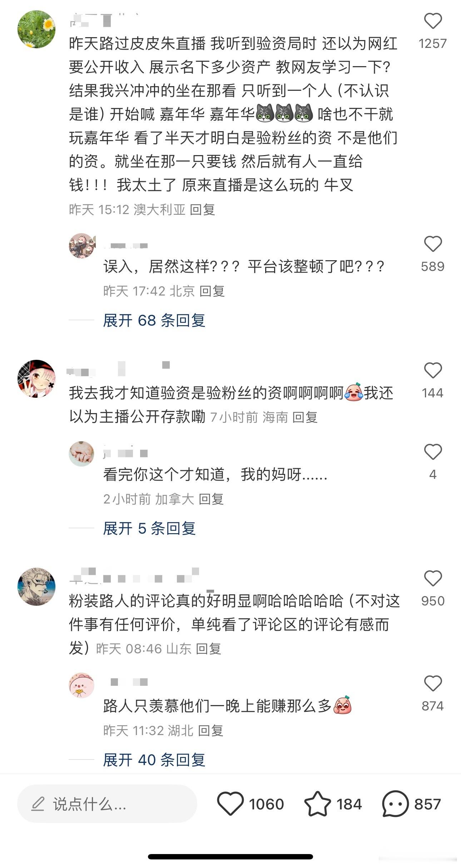Open the yellow flower avatar profile
The width and height of the screenshot is (461, 868).
(x=36, y=29)
